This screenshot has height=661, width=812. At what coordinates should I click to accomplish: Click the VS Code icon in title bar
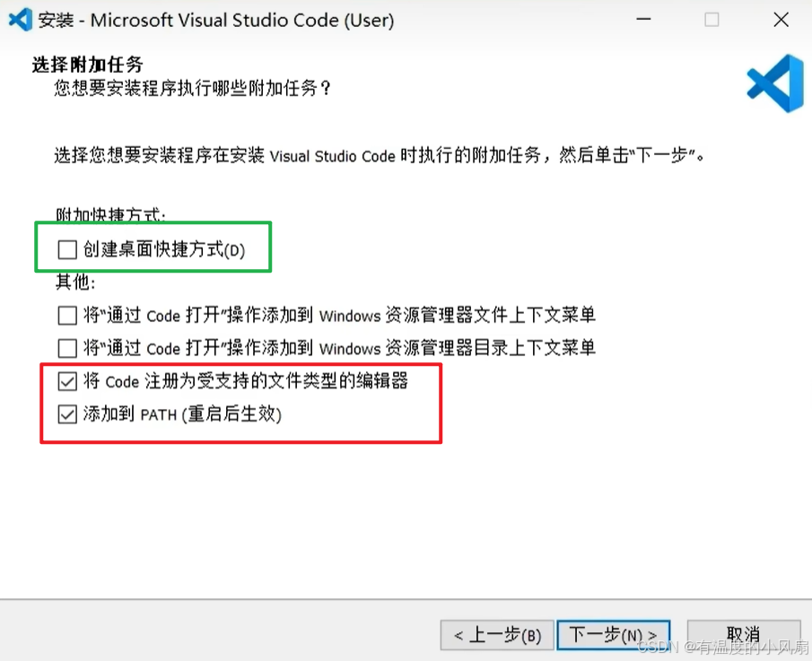[x=21, y=20]
